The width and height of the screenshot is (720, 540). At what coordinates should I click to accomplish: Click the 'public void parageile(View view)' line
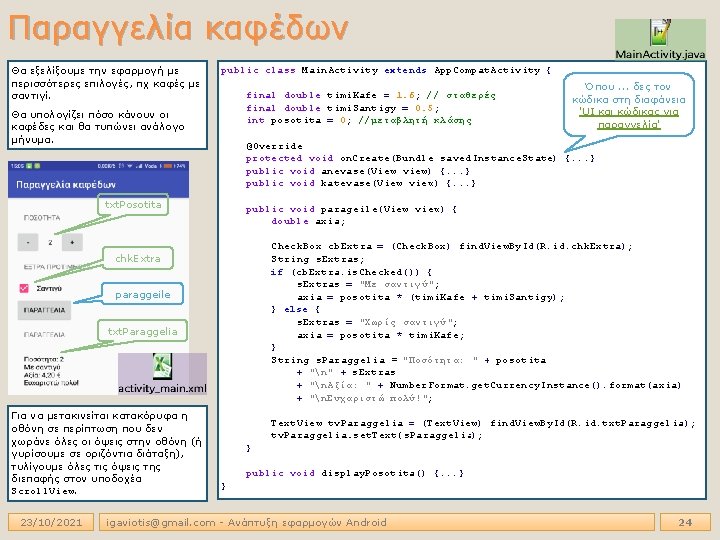point(351,209)
